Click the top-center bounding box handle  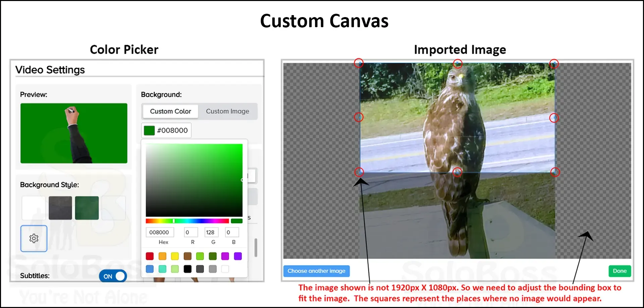coord(458,63)
